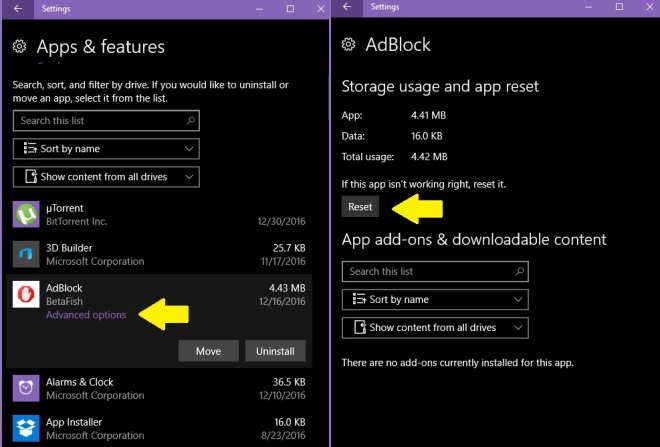Click Storage usage and app reset heading
This screenshot has width=660, height=447.
point(440,87)
